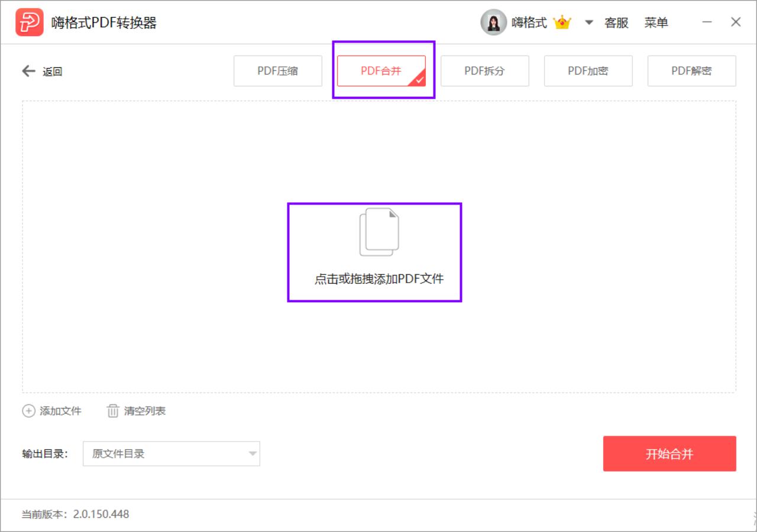Click the 清空列表 label
The image size is (757, 532).
coord(145,411)
